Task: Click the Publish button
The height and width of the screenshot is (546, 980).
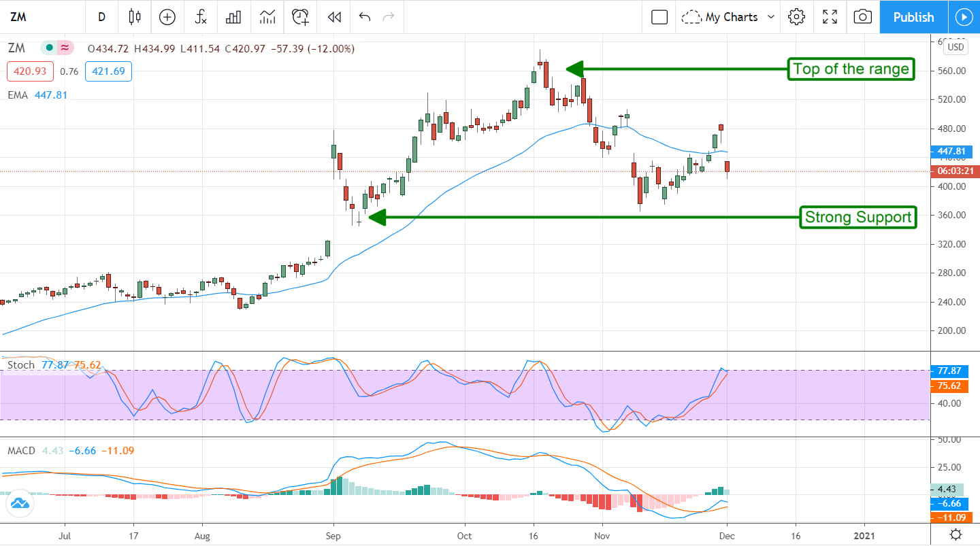Action: click(913, 17)
